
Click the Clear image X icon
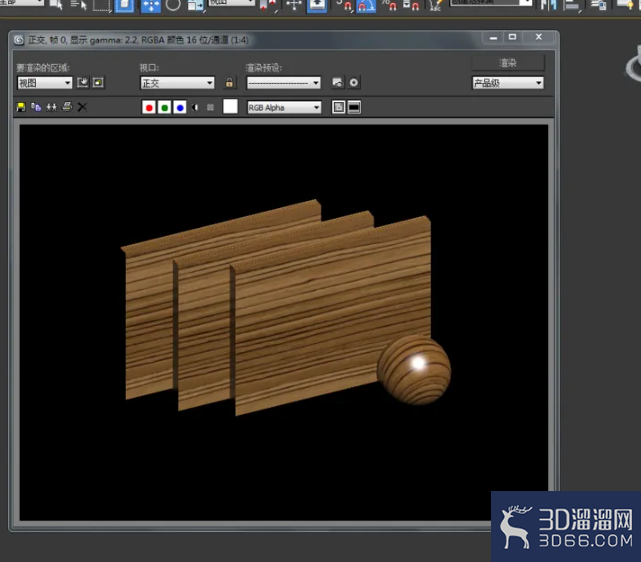point(82,107)
